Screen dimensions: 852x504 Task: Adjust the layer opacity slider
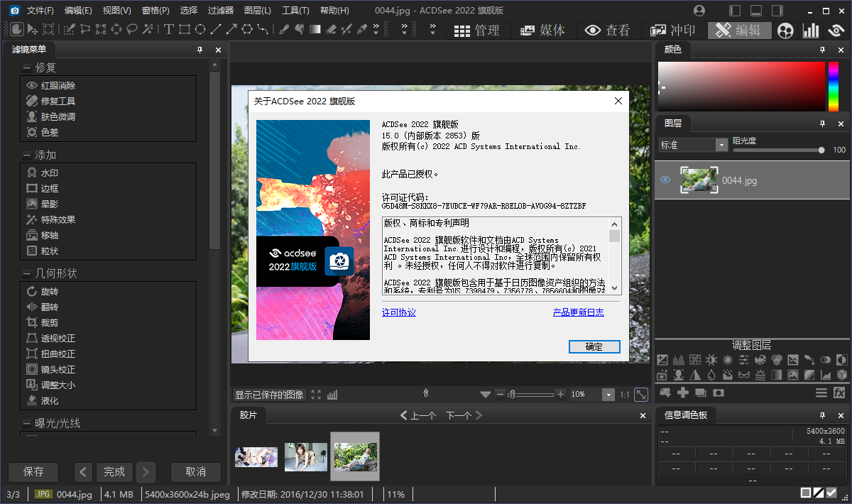821,150
